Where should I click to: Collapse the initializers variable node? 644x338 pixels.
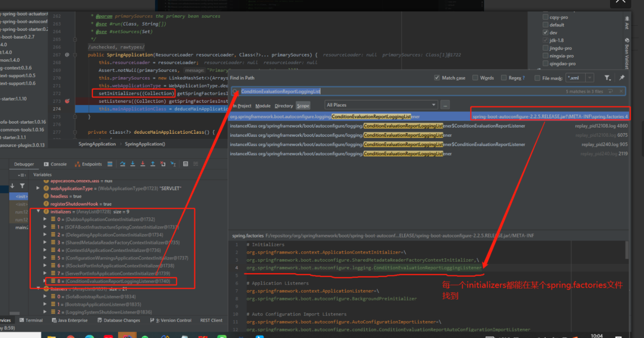(39, 211)
